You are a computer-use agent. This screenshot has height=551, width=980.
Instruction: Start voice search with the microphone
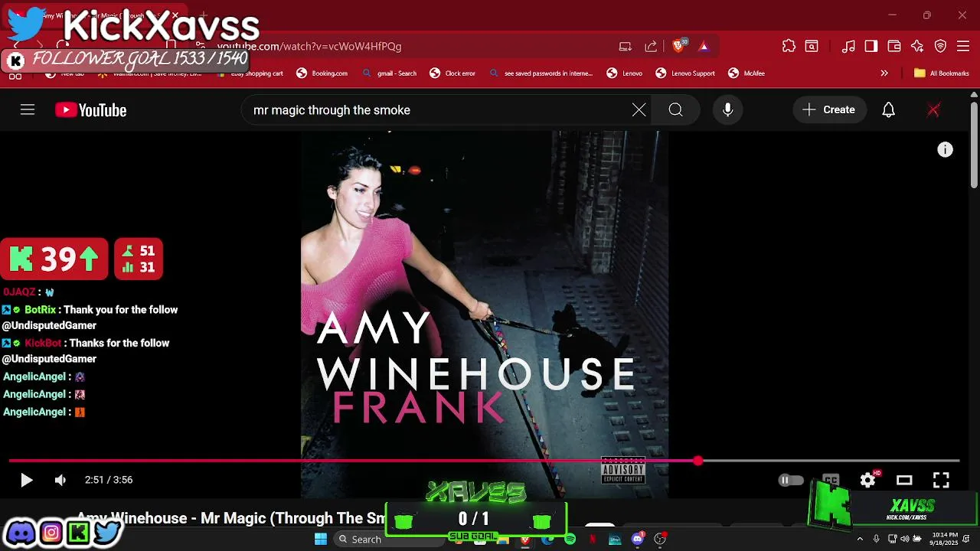[x=727, y=110]
